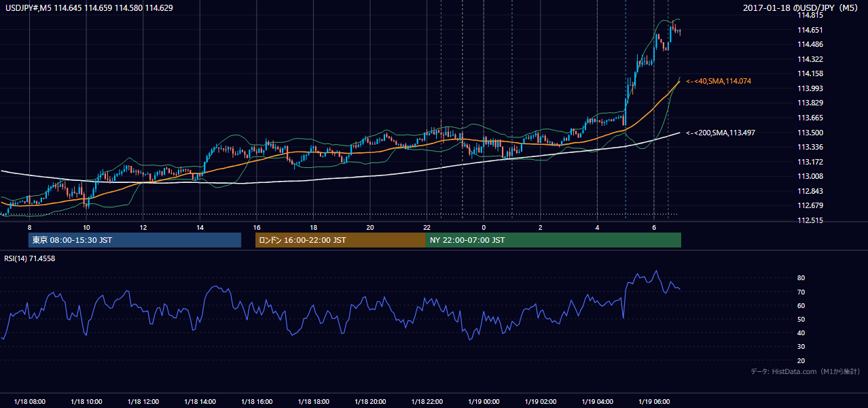
Task: Click the 2017-01-18 USD/JPY (M5) chart title
Action: (801, 7)
